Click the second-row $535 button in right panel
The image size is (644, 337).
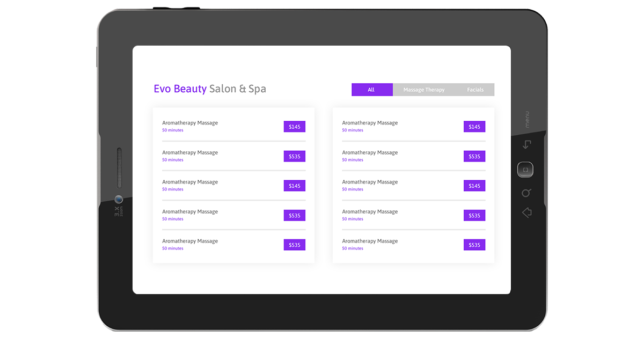click(474, 156)
